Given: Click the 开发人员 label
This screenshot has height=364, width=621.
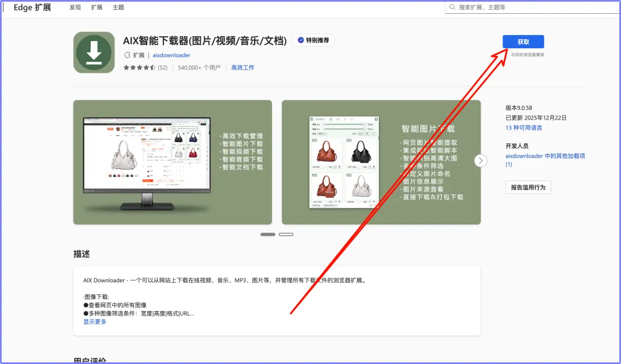Looking at the screenshot, I should pyautogui.click(x=517, y=145).
